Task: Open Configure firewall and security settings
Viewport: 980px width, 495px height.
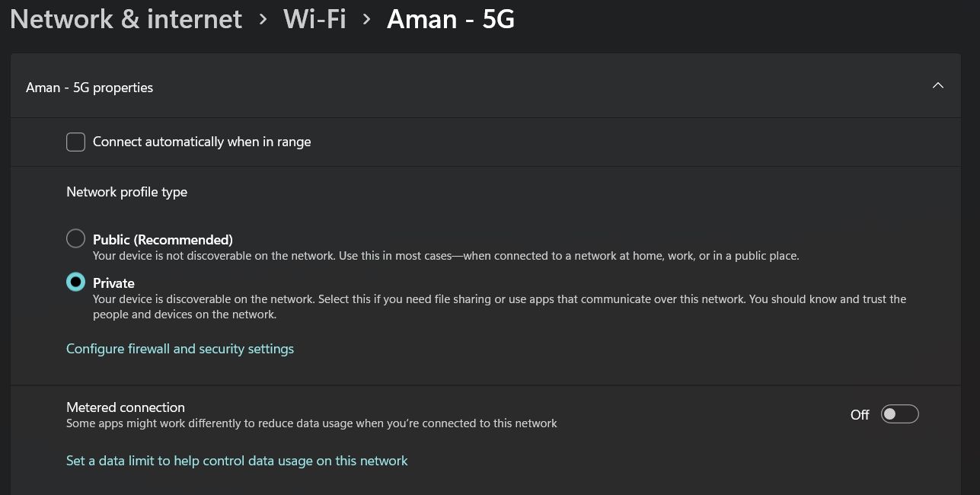Action: pyautogui.click(x=180, y=349)
